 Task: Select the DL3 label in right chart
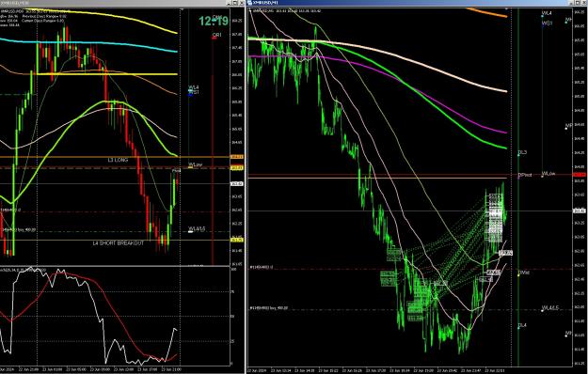pyautogui.click(x=522, y=152)
